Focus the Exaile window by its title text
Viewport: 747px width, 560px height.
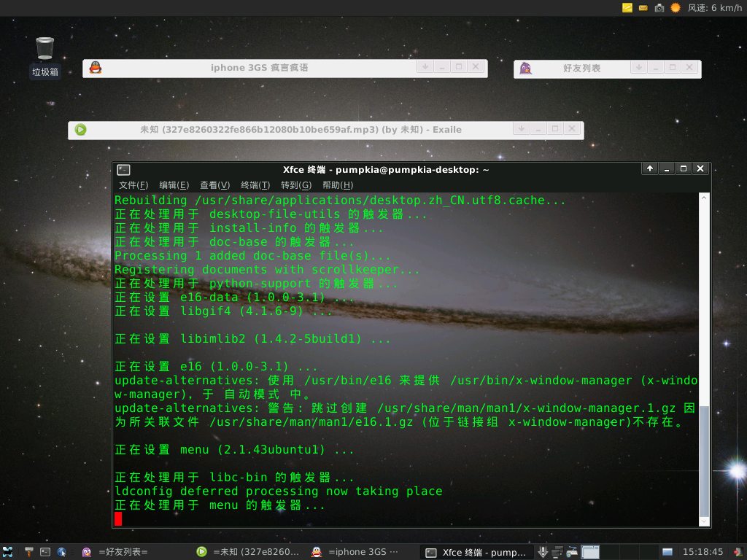coord(301,130)
